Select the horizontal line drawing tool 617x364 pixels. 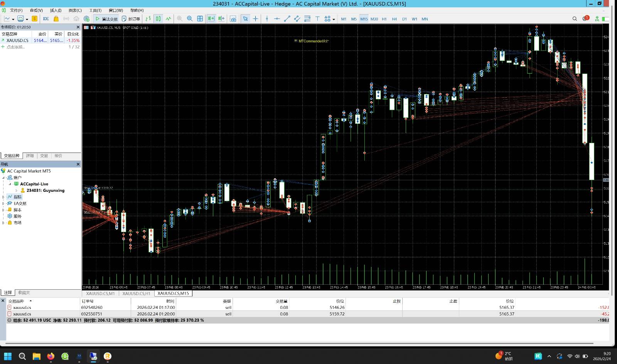(x=277, y=18)
